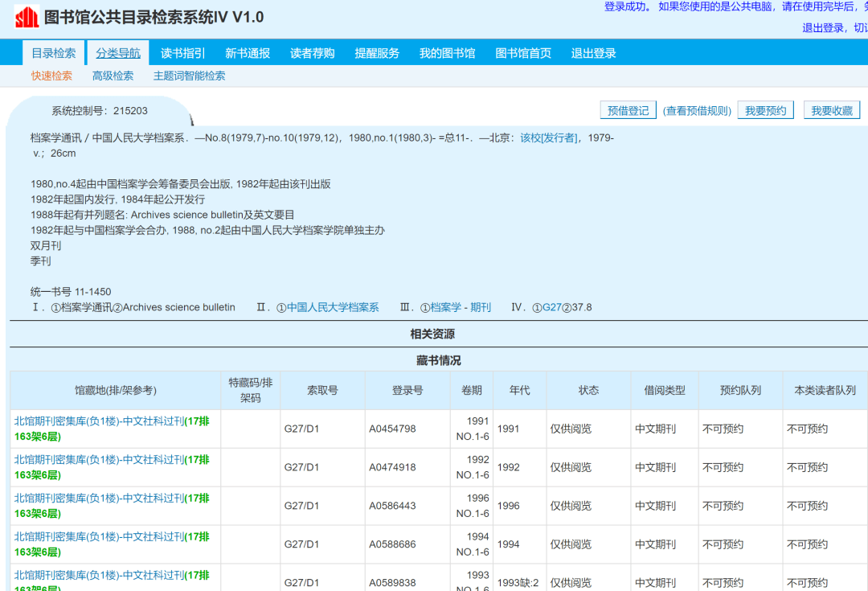Viewport: 868px width, 591px height.
Task: Click 退出登录 in the blue navigation bar
Action: tap(593, 53)
